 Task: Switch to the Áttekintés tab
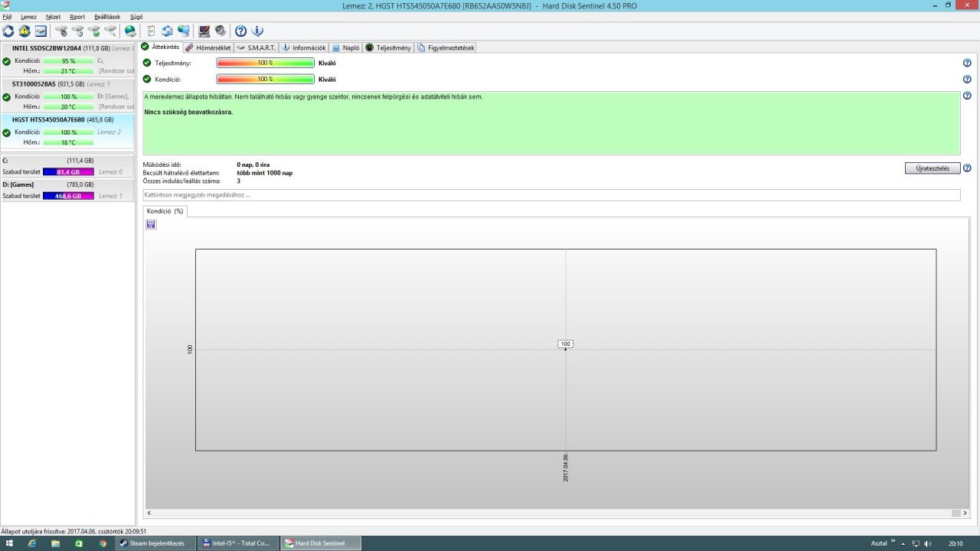(160, 47)
